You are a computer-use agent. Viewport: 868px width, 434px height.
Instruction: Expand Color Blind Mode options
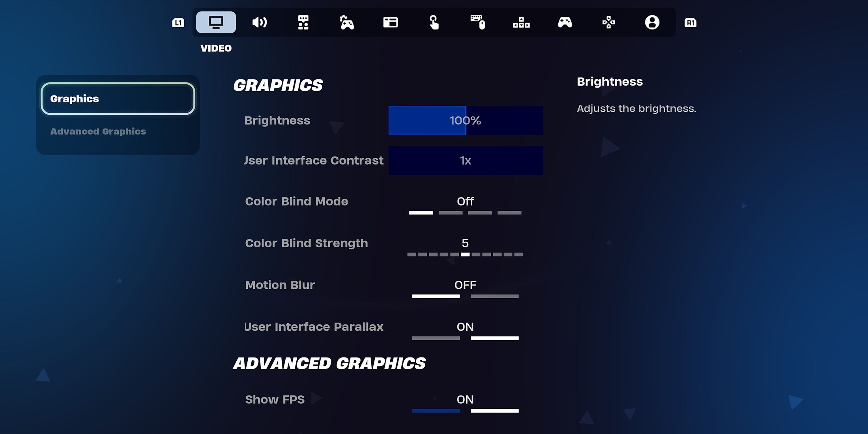coord(466,201)
